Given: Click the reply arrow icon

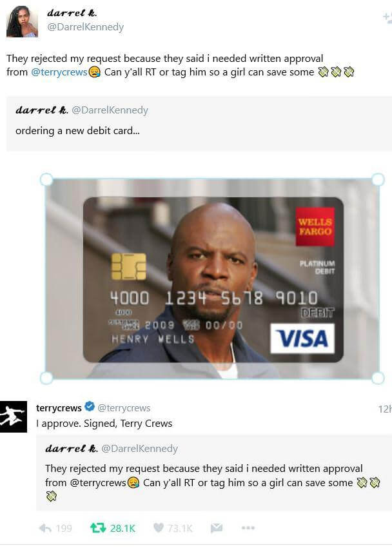Looking at the screenshot, I should 45,528.
